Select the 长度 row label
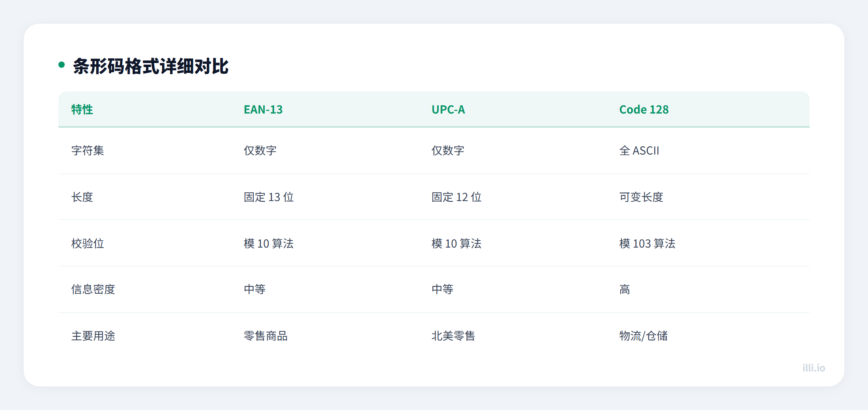 (82, 197)
